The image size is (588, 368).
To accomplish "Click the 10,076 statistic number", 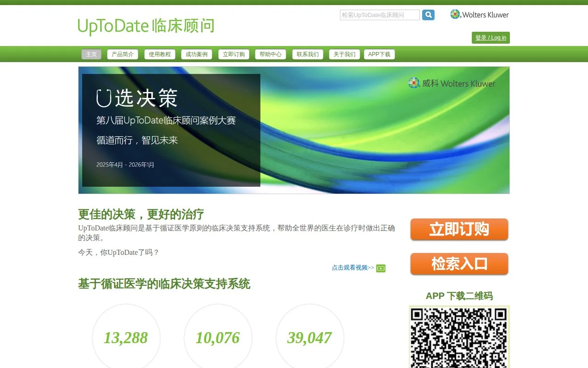I will (218, 338).
